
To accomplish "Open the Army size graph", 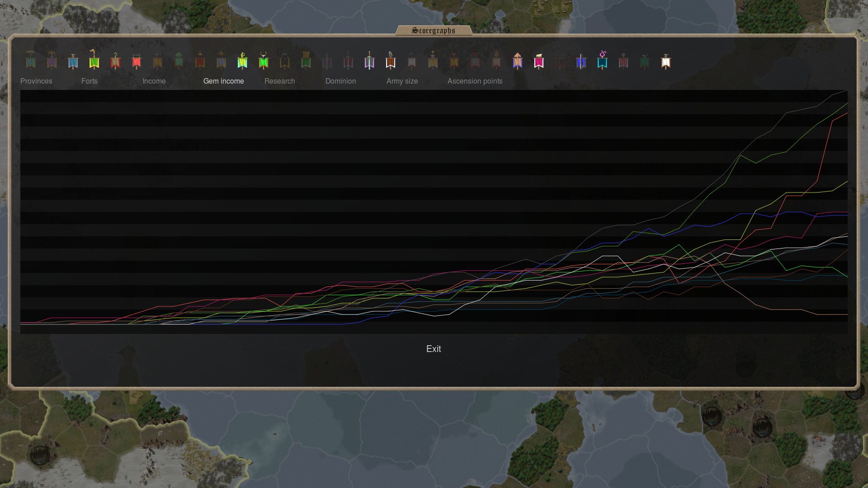I will 402,81.
